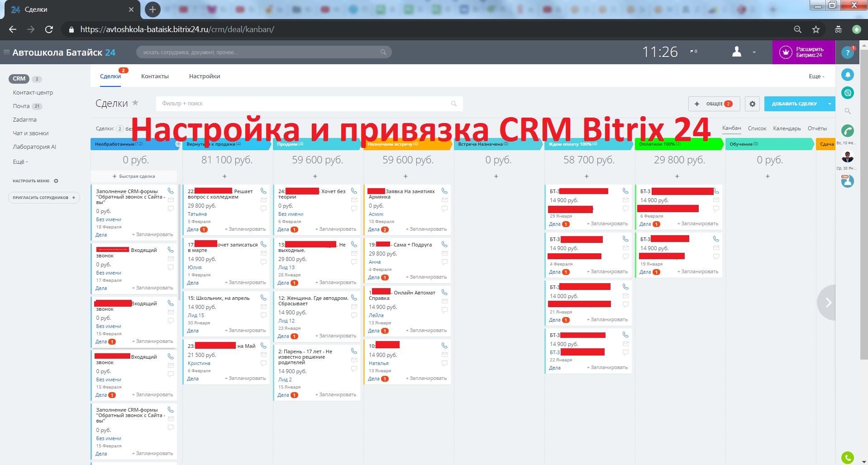Open Контакт-центр in the left sidebar
868x465 pixels.
(x=33, y=93)
